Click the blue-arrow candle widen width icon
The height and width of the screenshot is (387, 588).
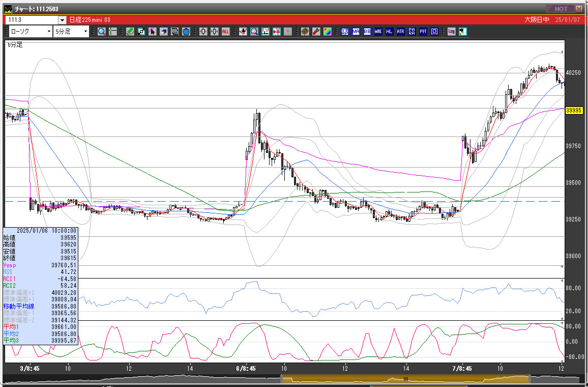[215, 32]
